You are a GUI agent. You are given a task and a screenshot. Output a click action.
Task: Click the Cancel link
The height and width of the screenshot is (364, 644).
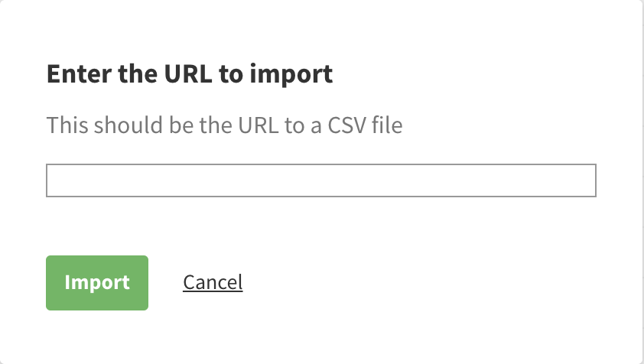pos(213,283)
